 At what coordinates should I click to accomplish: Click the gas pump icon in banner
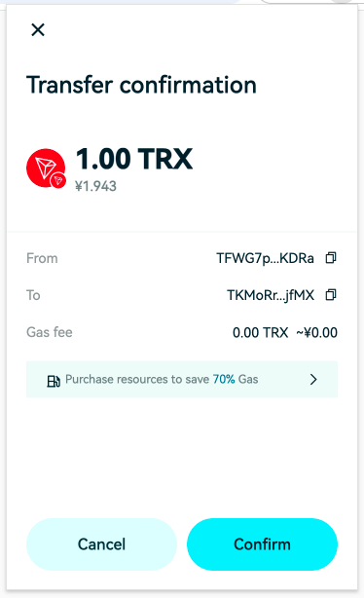[x=54, y=380]
